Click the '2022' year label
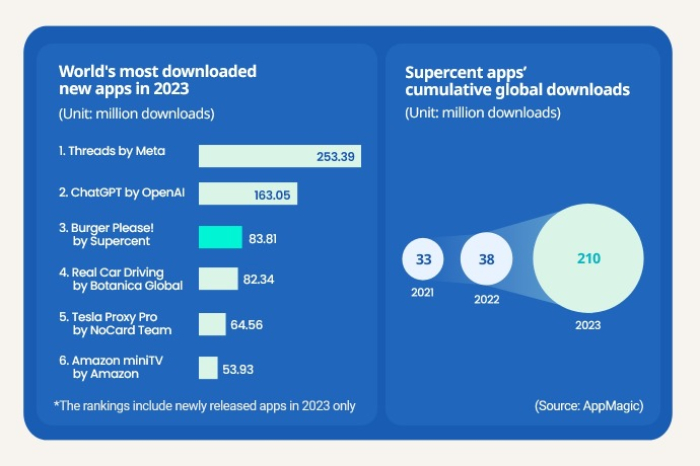700x466 pixels. click(487, 300)
